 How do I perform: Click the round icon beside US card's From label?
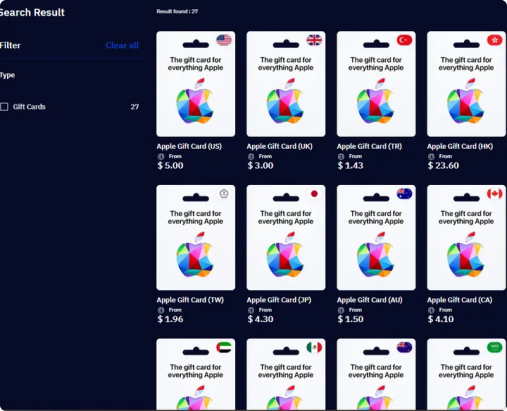[161, 156]
